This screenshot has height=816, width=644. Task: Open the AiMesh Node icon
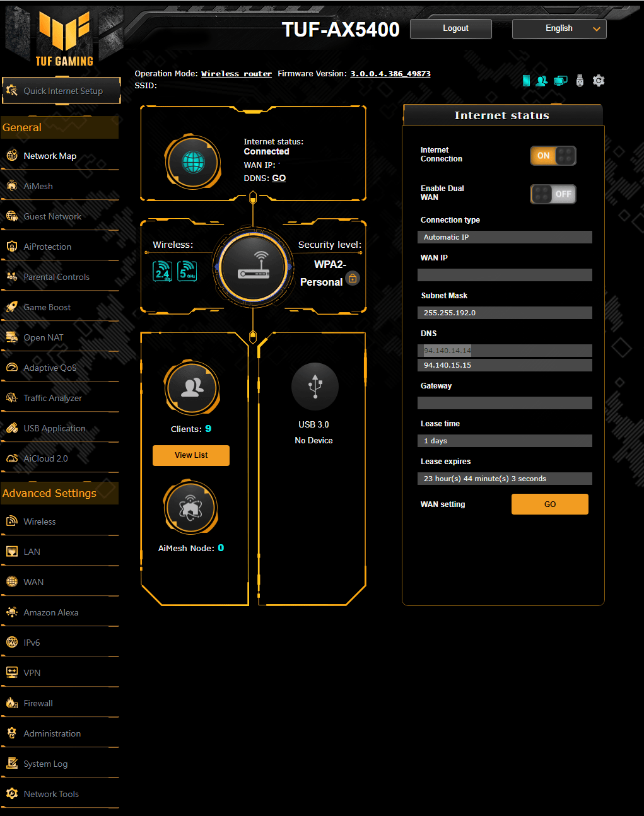click(190, 508)
